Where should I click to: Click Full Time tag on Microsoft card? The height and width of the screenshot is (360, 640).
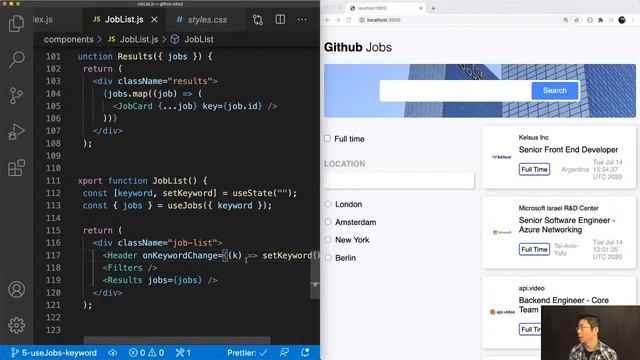tap(534, 249)
